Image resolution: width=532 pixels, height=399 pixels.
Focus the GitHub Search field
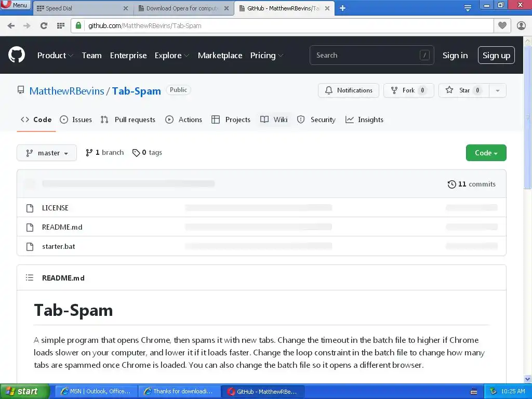click(371, 55)
